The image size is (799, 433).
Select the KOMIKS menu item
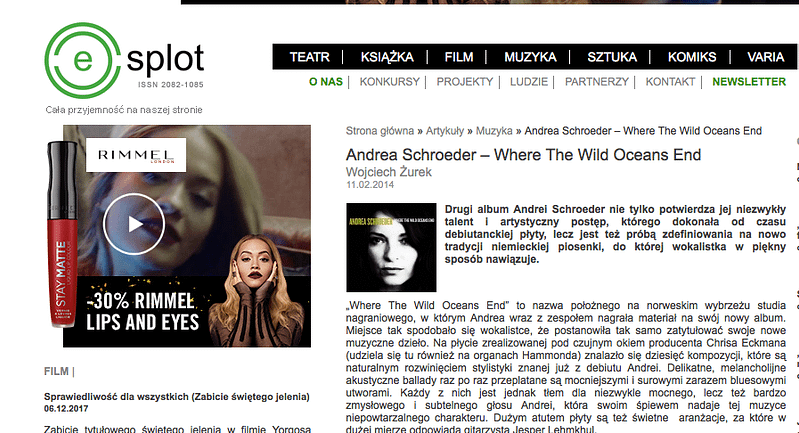pos(692,57)
